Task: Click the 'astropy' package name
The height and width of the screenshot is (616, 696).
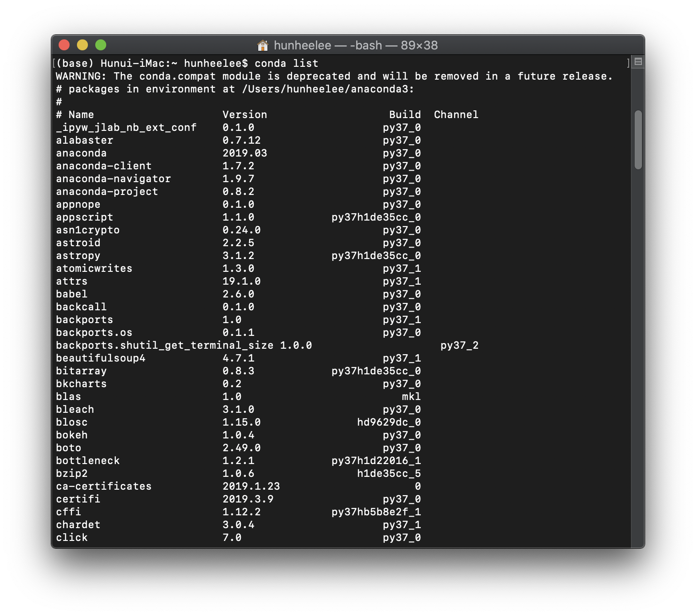Action: (x=78, y=255)
